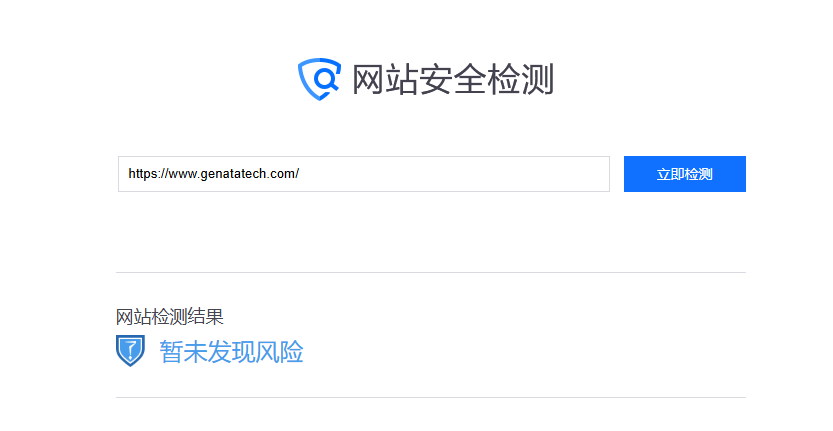The image size is (833, 431).
Task: Click the 安全 characters in page title
Action: pos(453,79)
